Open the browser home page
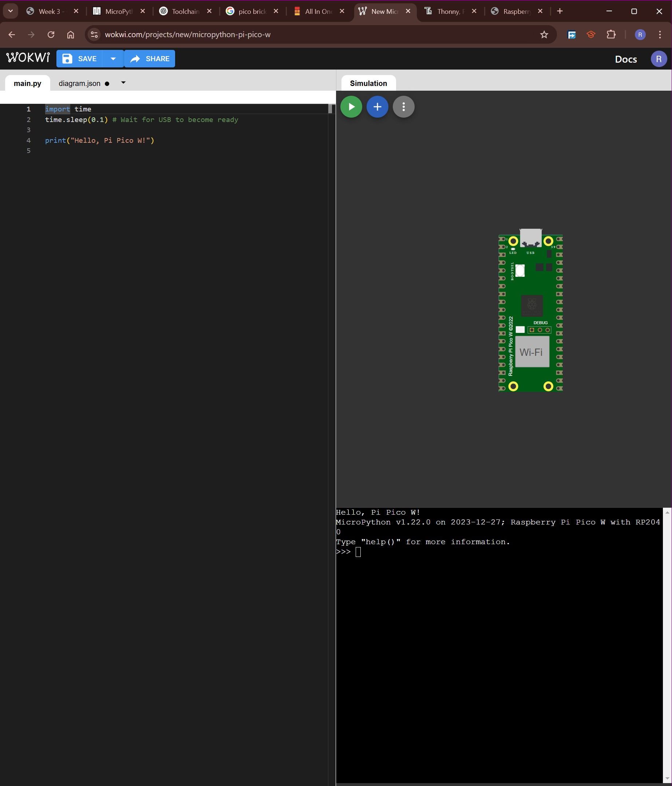The width and height of the screenshot is (672, 786). point(71,35)
